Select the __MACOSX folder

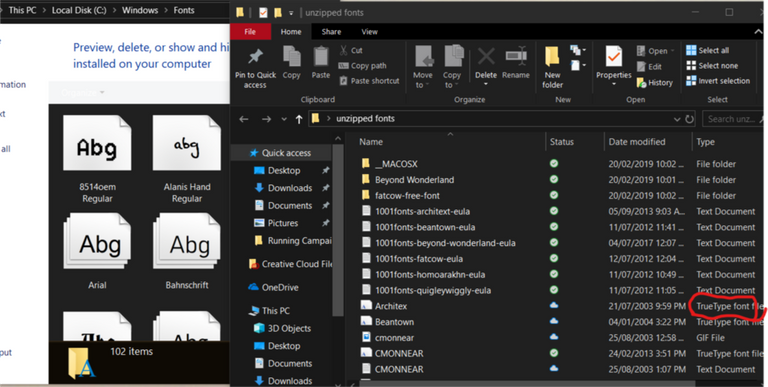coord(396,164)
